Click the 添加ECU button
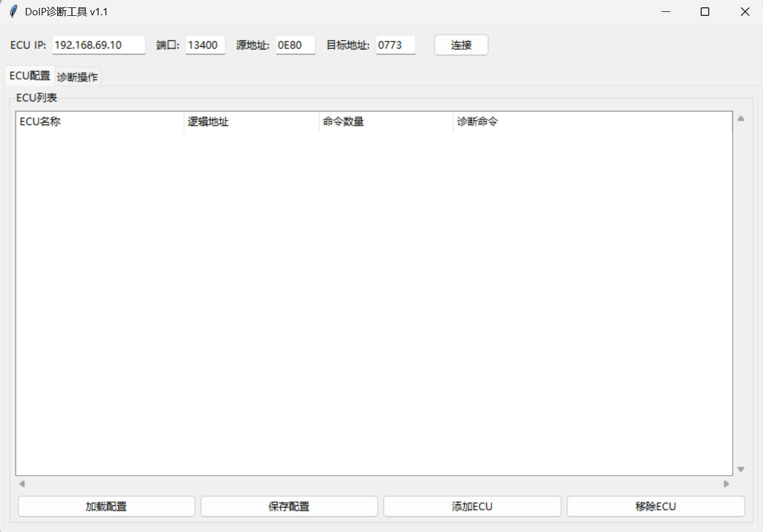The width and height of the screenshot is (763, 532). click(x=472, y=506)
